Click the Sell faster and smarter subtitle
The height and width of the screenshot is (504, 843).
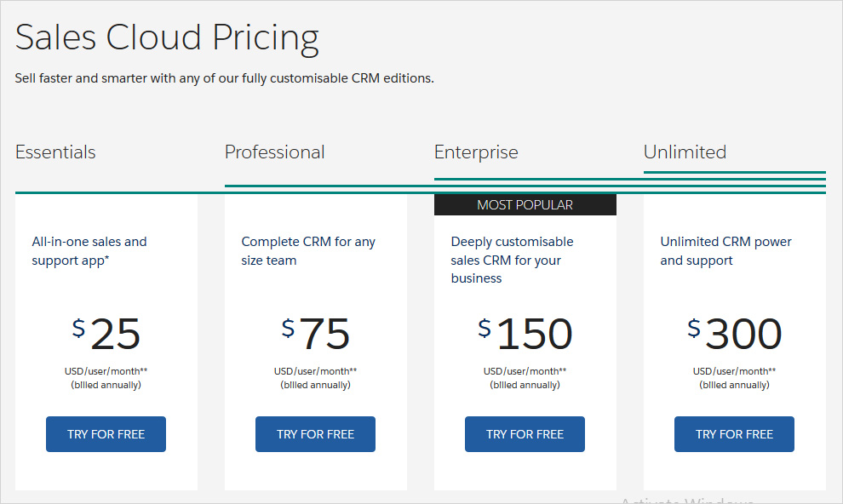coord(224,78)
